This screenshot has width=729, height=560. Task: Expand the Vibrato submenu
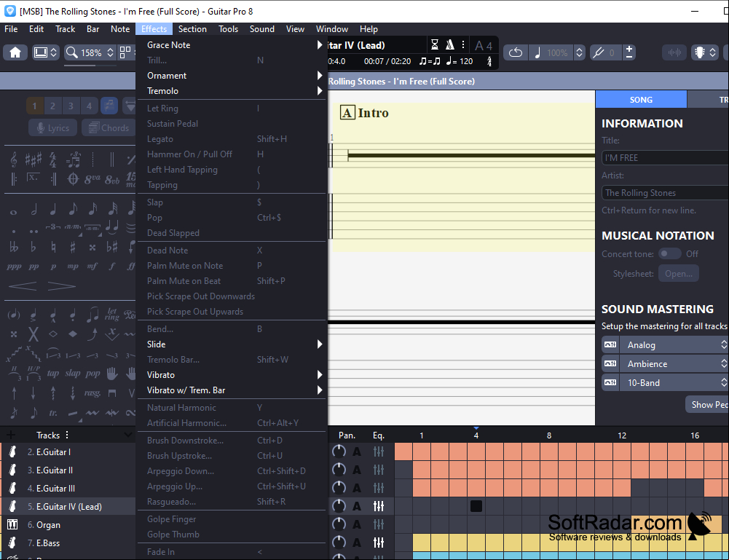pos(233,375)
